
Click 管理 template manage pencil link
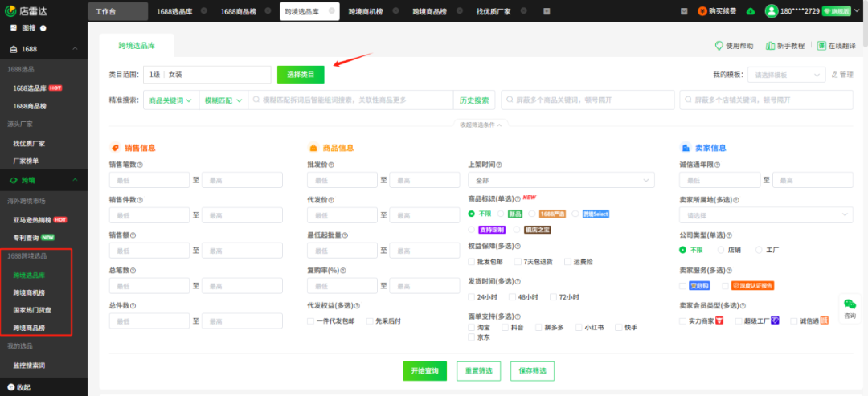842,75
